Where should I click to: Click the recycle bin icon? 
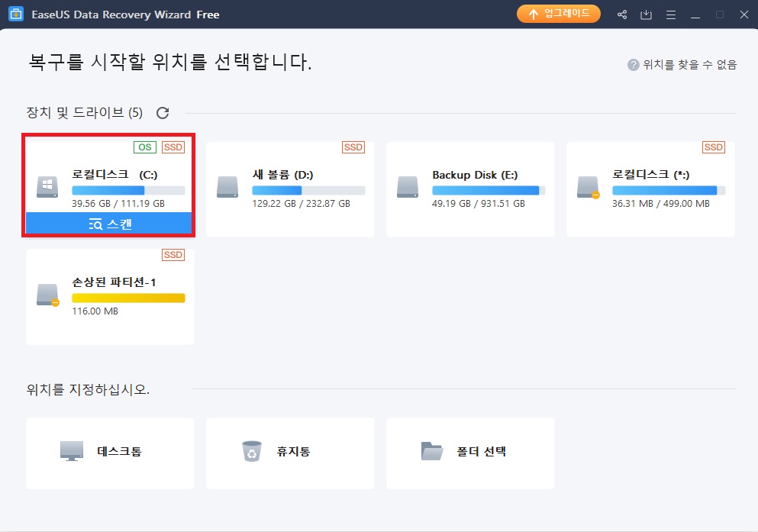pyautogui.click(x=252, y=451)
